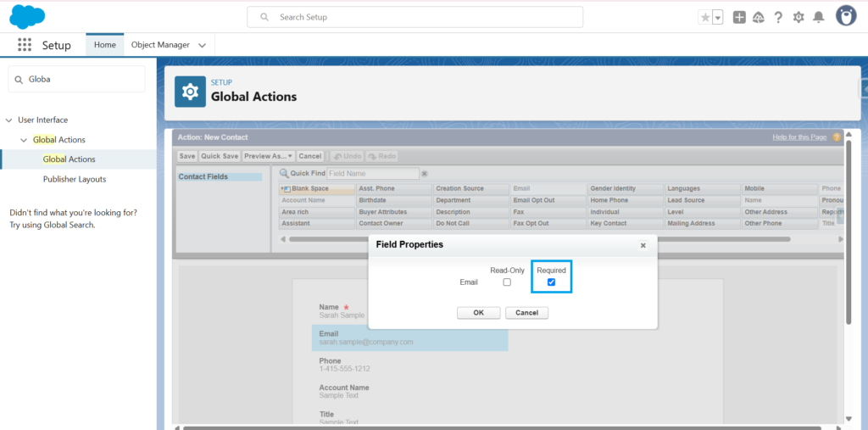Viewport: 868px width, 430px height.
Task: Check the Read-Only checkbox for Email
Action: point(507,282)
